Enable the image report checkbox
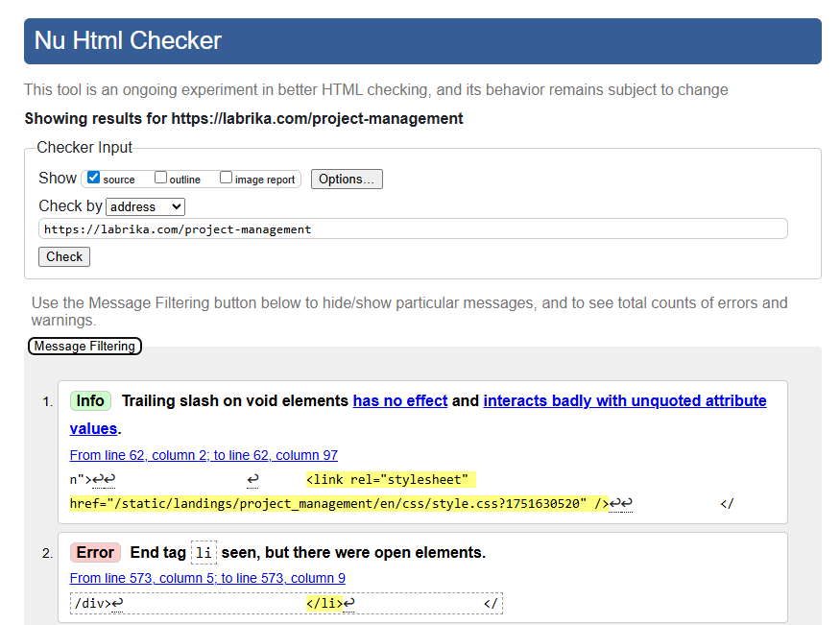Image resolution: width=840 pixels, height=625 pixels. click(227, 178)
